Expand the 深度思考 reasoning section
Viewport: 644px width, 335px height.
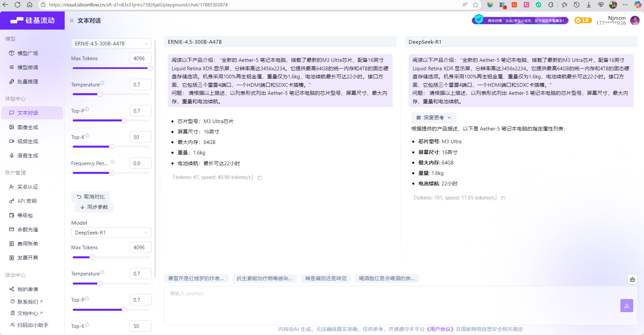[433, 117]
